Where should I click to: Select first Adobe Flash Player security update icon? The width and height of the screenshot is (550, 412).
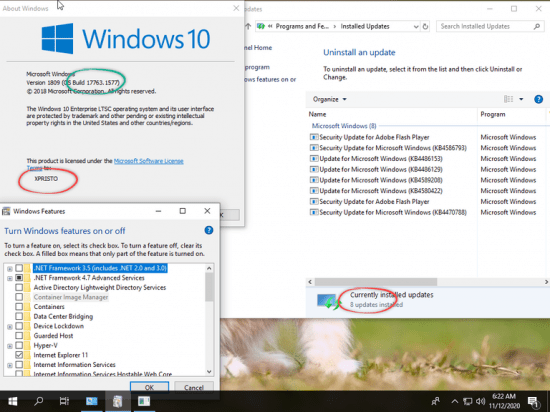pos(314,137)
